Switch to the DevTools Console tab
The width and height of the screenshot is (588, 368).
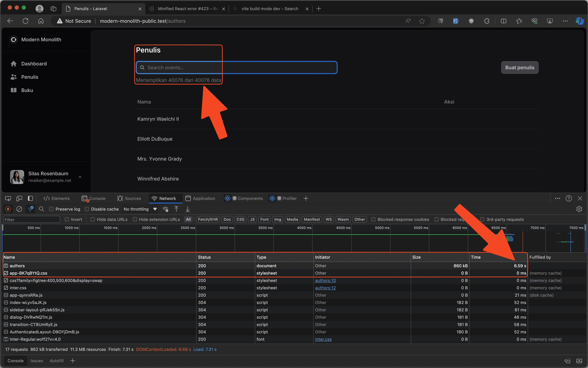coord(94,198)
